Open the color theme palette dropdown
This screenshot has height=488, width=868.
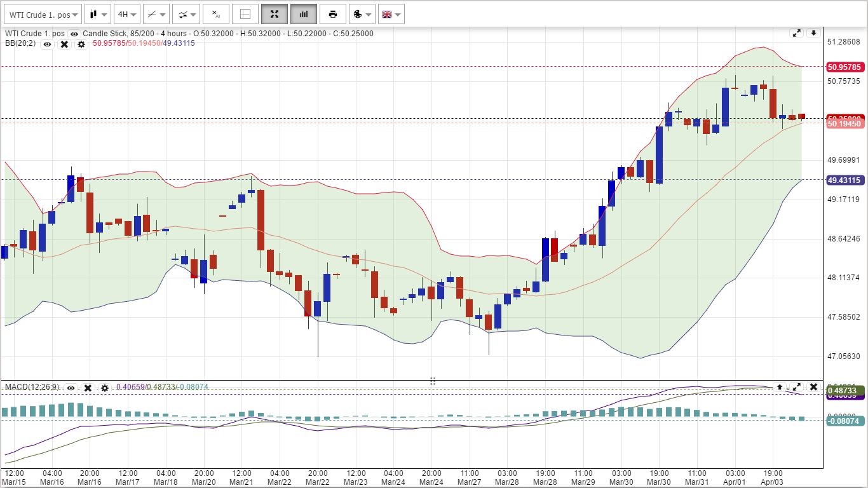(362, 14)
